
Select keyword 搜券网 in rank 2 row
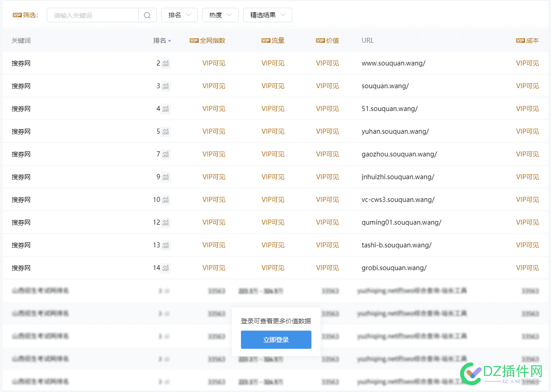[21, 63]
